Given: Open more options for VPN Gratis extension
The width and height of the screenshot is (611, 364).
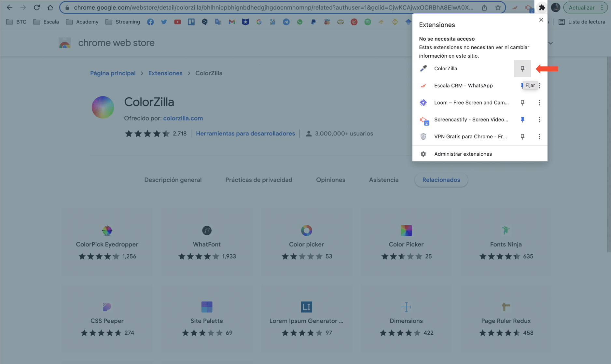Looking at the screenshot, I should click(x=539, y=136).
